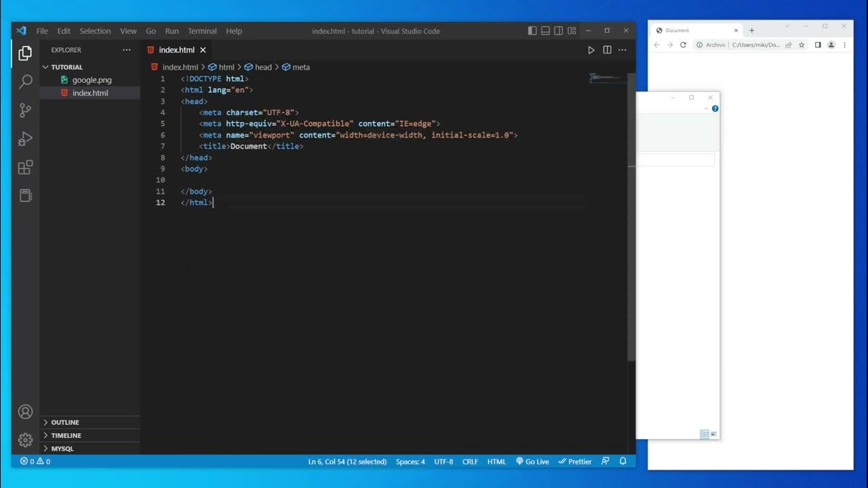This screenshot has height=488, width=868.
Task: Change the UTF-8 file encoding
Action: click(x=443, y=462)
